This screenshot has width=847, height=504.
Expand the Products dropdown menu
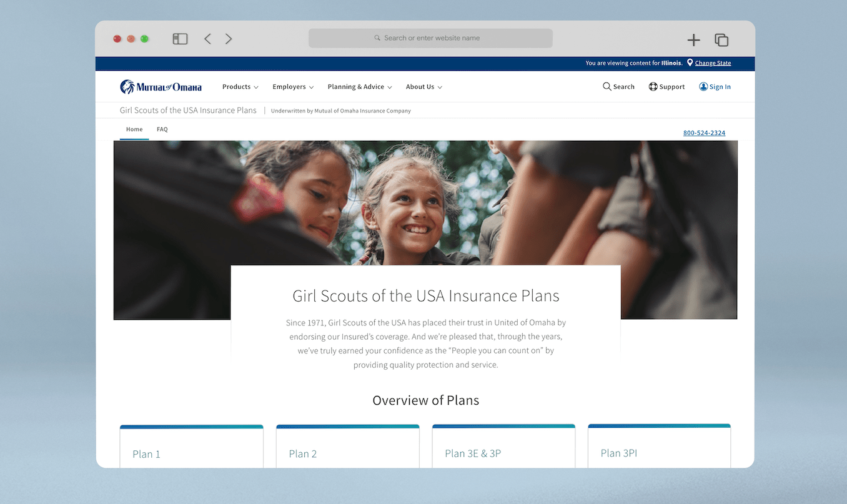(240, 87)
